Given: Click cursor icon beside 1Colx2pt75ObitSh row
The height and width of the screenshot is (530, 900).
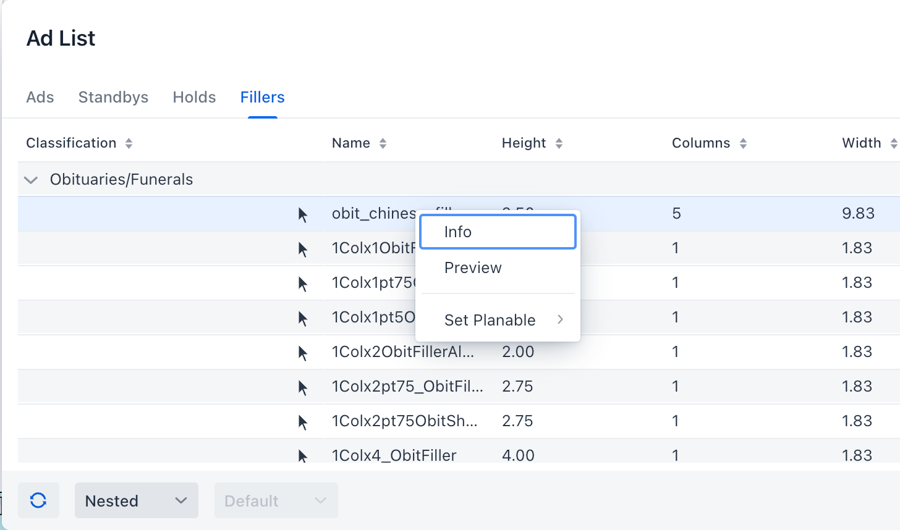Looking at the screenshot, I should point(303,422).
